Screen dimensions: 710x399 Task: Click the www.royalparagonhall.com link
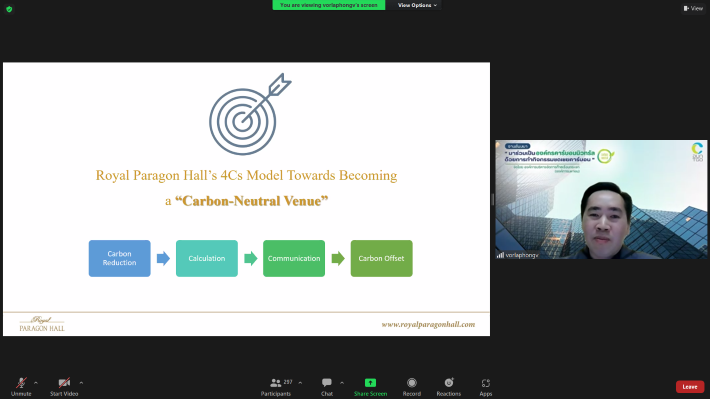(428, 324)
